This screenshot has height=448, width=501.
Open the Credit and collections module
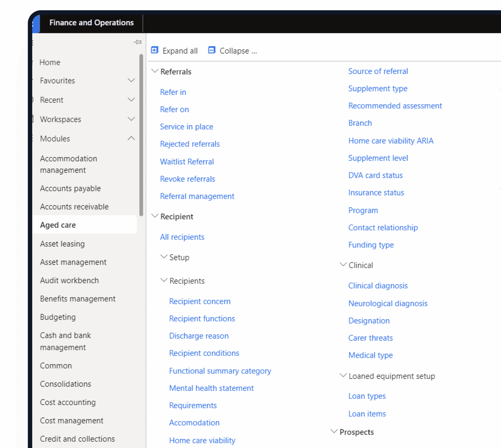[x=78, y=439]
